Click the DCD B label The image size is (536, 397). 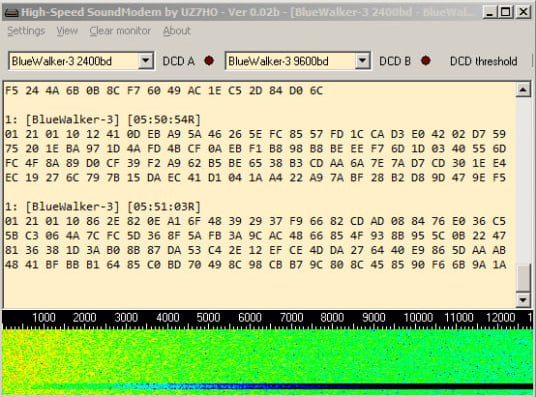[x=395, y=62]
